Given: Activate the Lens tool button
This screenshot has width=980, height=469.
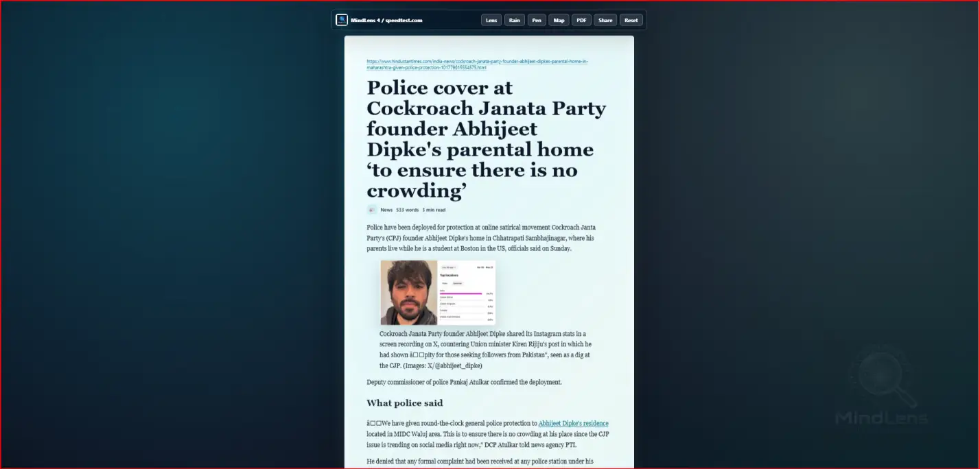Looking at the screenshot, I should [x=491, y=20].
